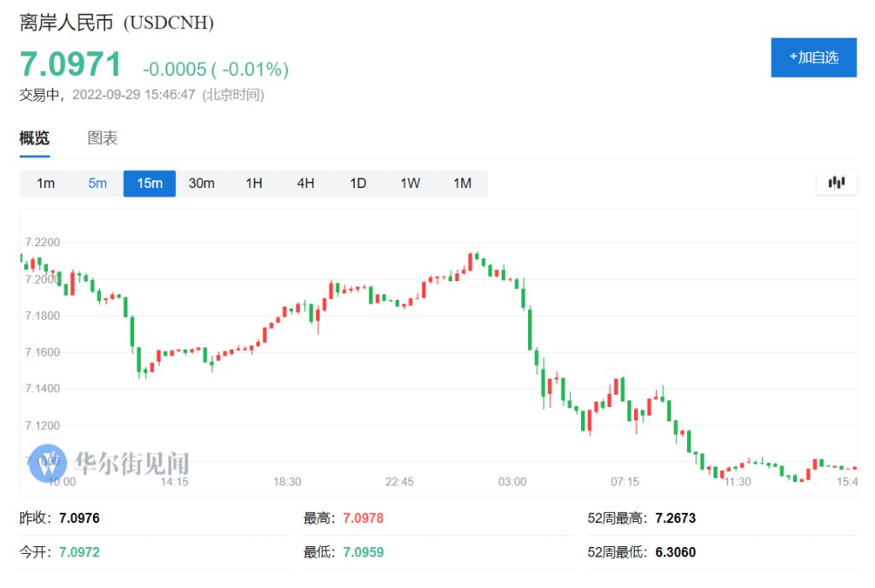Screen dimensions: 875x588
Task: Switch to the 5m interval
Action: 97,184
